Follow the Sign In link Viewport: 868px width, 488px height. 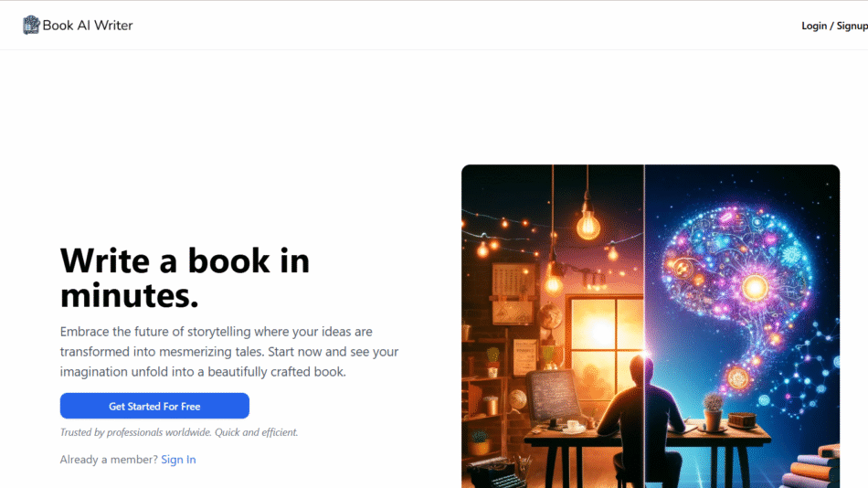tap(178, 459)
